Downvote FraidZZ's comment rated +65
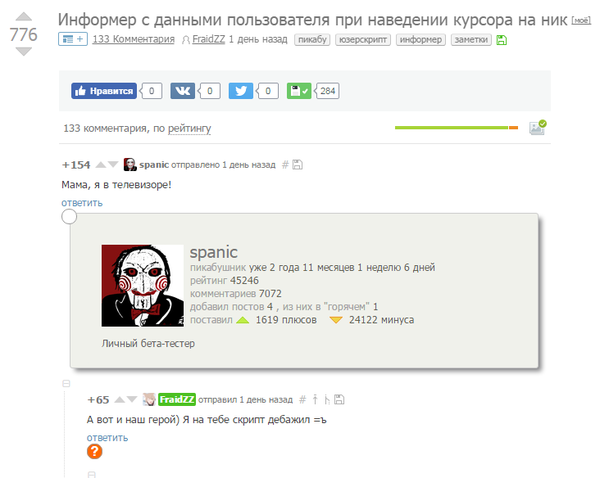 132,400
